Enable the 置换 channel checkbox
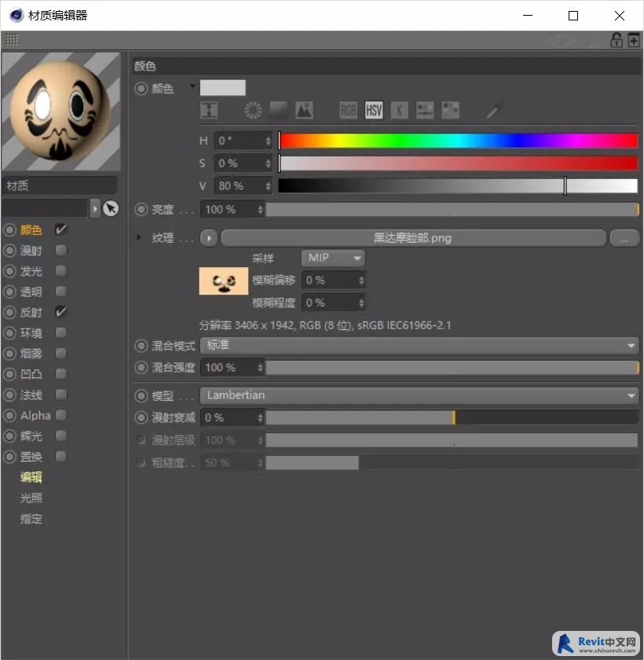644x660 pixels. 61,456
